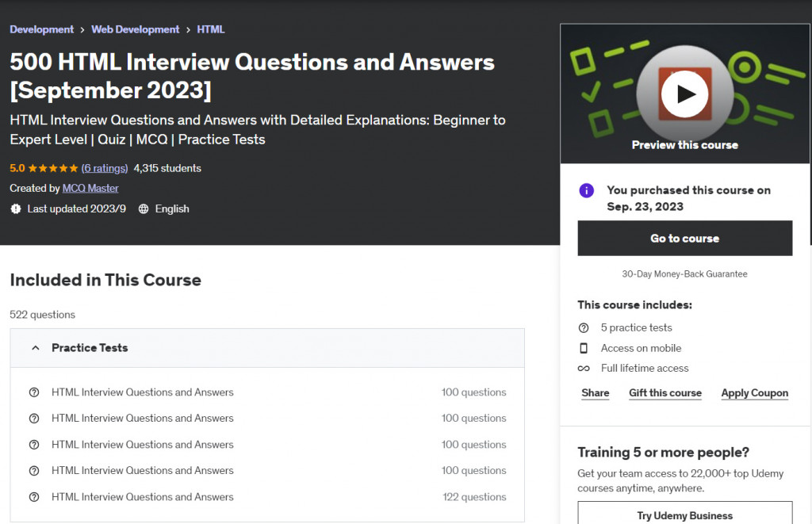The height and width of the screenshot is (524, 812).
Task: Click the Share button
Action: tap(595, 393)
